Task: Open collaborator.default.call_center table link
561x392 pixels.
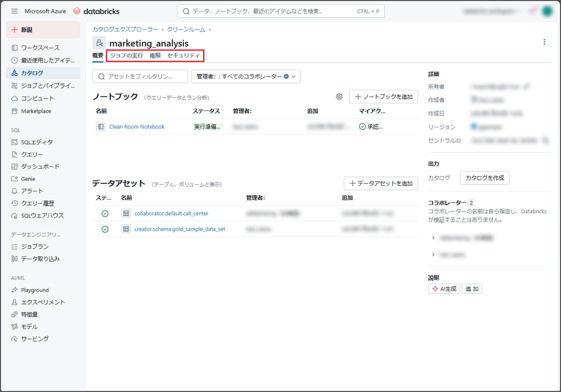Action: [x=171, y=214]
